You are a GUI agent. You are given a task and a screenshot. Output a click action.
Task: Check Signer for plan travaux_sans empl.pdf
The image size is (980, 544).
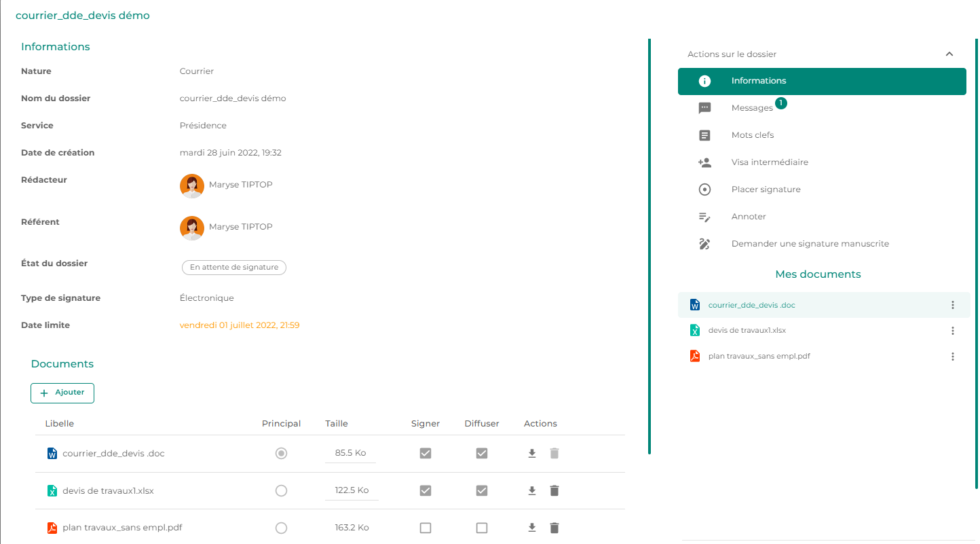[x=426, y=528]
